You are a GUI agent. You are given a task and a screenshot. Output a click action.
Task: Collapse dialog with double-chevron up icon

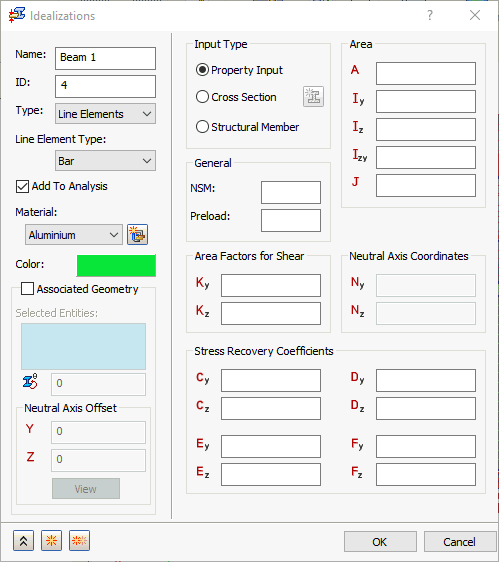point(23,540)
